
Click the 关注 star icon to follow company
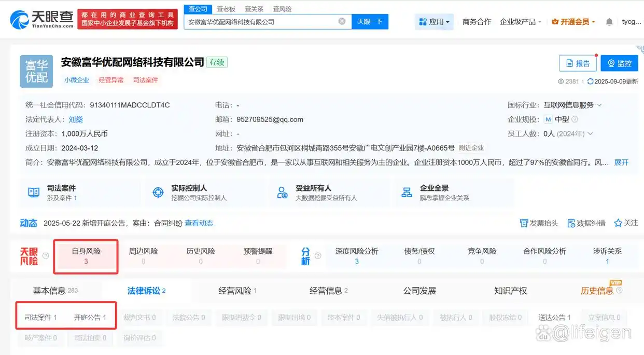618,223
